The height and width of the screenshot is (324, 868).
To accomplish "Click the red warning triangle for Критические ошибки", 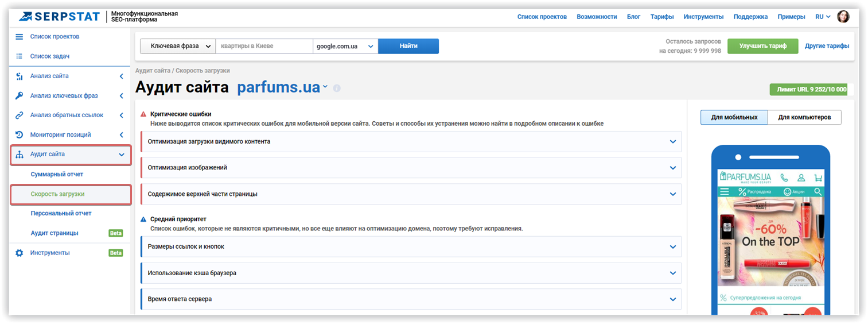I will click(143, 114).
